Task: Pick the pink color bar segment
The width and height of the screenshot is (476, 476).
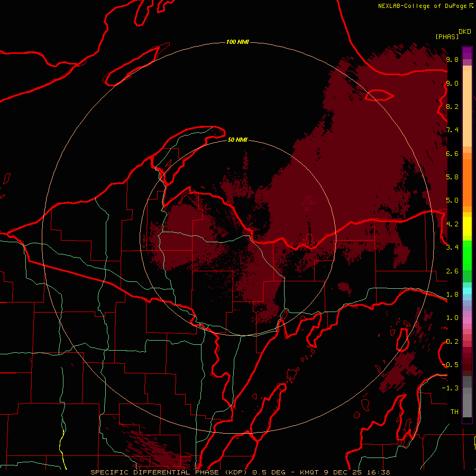Action: coord(467,321)
